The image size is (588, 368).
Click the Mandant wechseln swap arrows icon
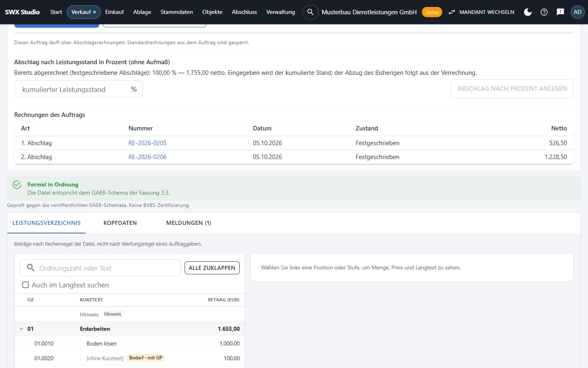pyautogui.click(x=452, y=12)
